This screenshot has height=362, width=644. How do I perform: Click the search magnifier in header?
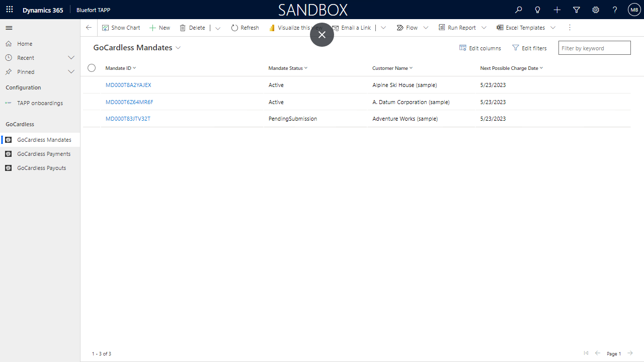pos(519,10)
